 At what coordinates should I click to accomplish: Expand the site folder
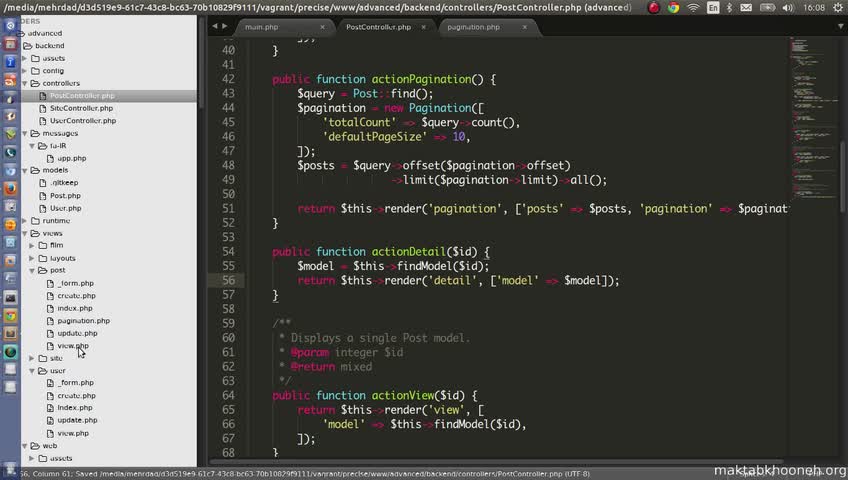click(x=32, y=358)
